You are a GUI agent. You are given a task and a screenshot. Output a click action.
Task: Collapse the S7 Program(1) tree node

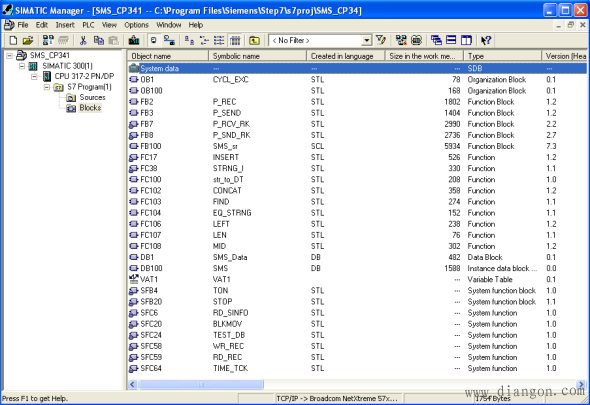coord(47,87)
